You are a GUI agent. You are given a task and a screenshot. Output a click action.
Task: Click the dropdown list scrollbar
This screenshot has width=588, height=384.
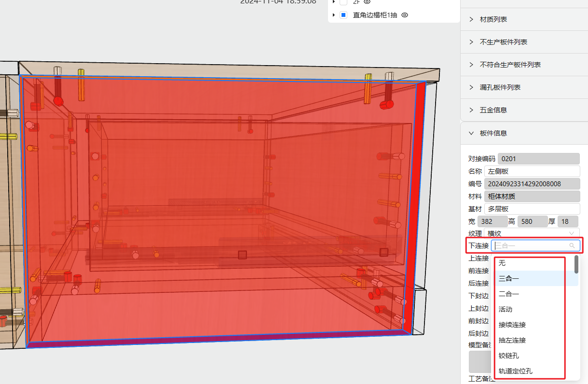point(576,264)
